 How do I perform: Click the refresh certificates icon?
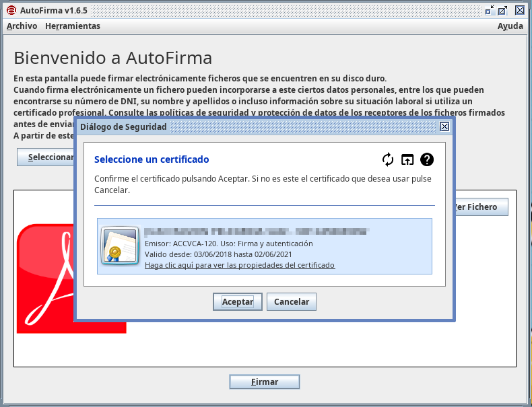click(388, 159)
